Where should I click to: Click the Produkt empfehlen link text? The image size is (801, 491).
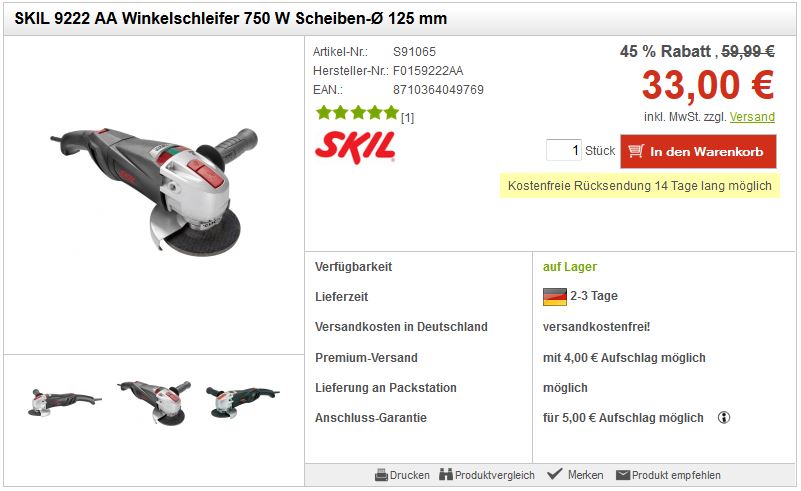click(676, 475)
